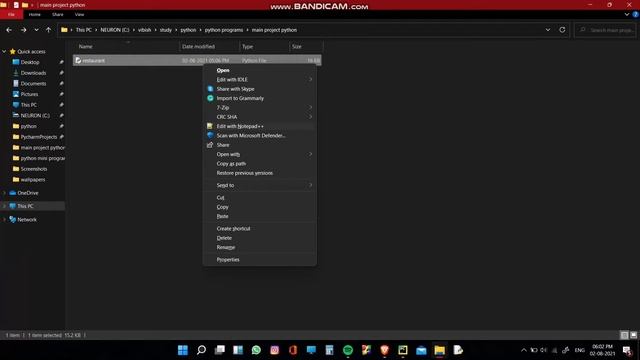The image size is (640, 360).
Task: Open the recent locations dropdown
Action: (x=36, y=30)
